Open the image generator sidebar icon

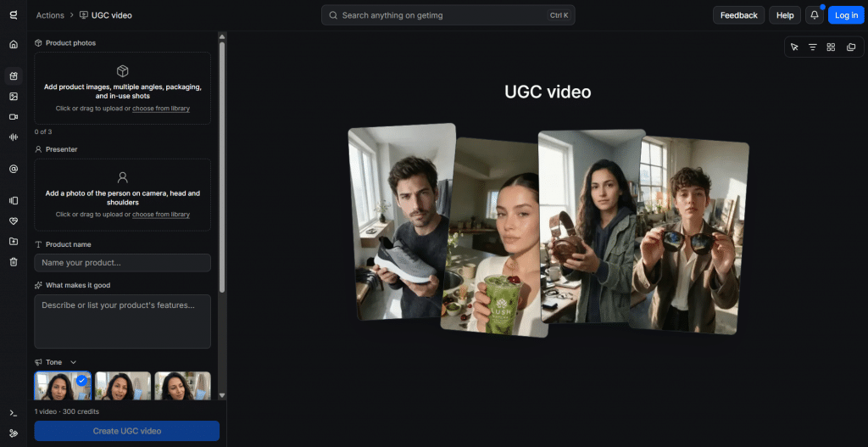pyautogui.click(x=14, y=97)
